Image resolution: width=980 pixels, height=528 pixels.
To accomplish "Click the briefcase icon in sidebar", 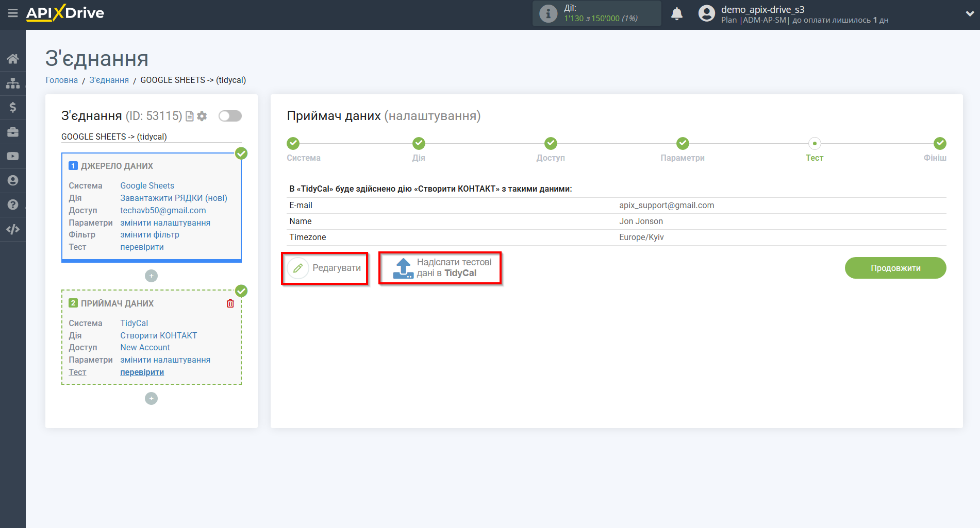I will [x=13, y=132].
